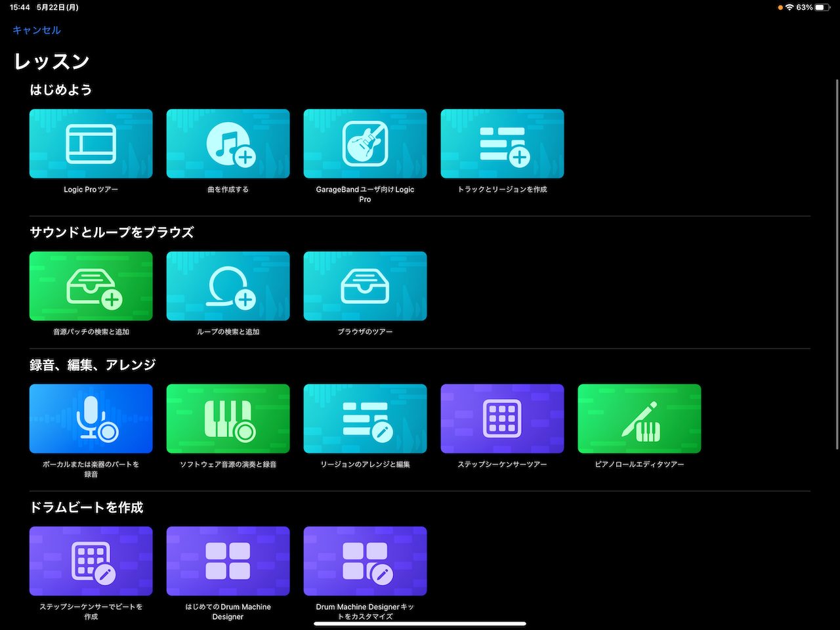Click the レッスン page title

pos(52,62)
